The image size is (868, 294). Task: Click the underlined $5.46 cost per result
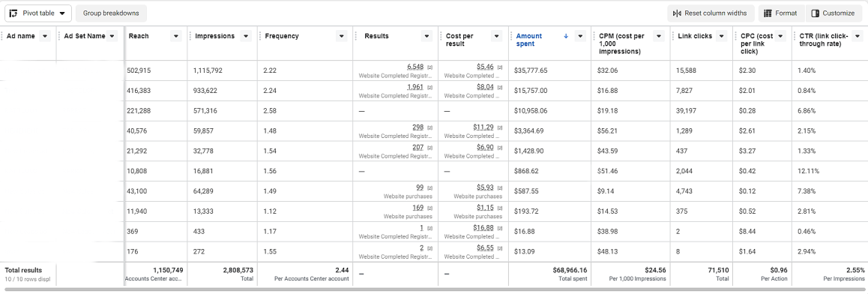pos(485,67)
